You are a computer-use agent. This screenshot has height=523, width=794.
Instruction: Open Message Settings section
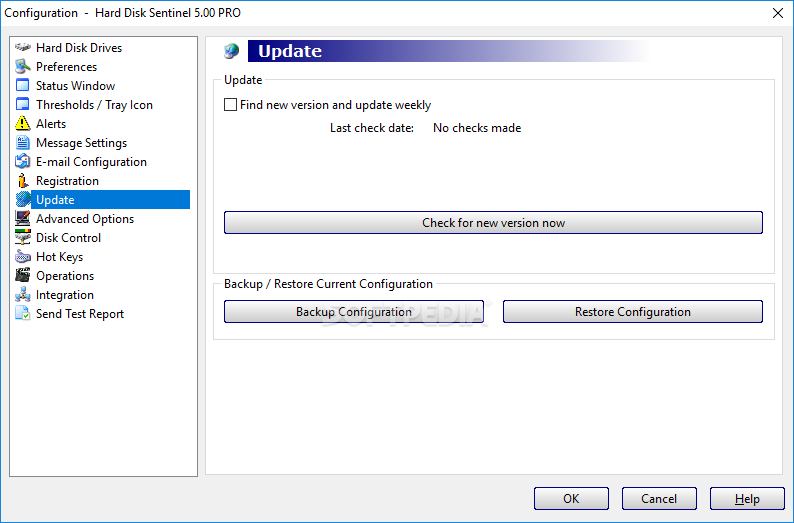[82, 143]
